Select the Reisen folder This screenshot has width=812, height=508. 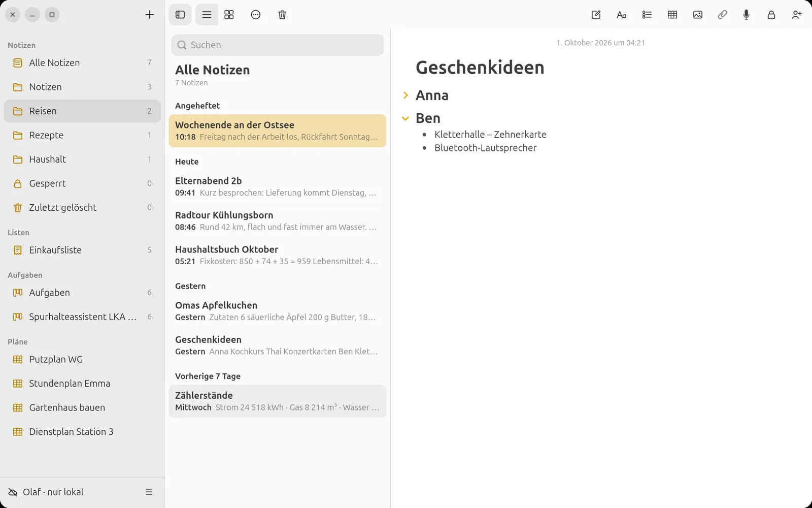coord(82,111)
